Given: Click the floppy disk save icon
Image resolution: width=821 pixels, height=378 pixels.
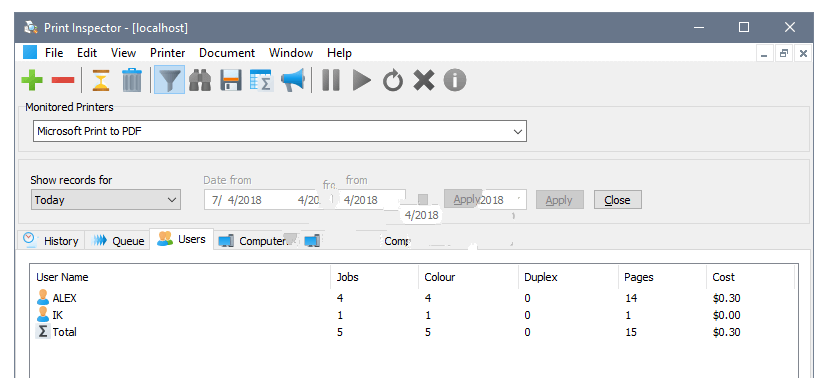Looking at the screenshot, I should coord(230,81).
